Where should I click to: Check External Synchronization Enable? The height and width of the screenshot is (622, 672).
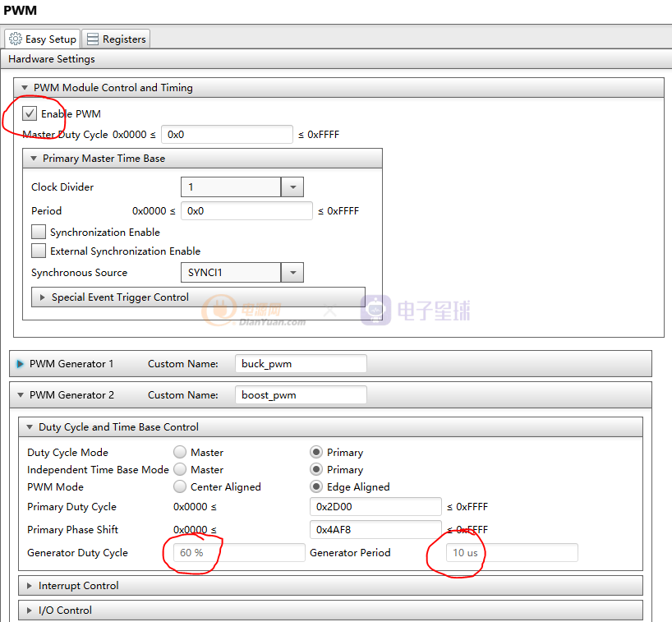[x=38, y=251]
